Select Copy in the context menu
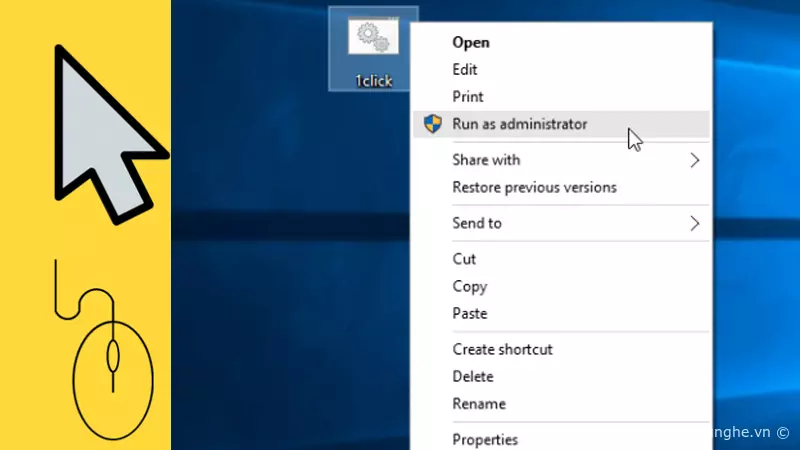Viewport: 800px width, 450px height. pyautogui.click(x=469, y=286)
